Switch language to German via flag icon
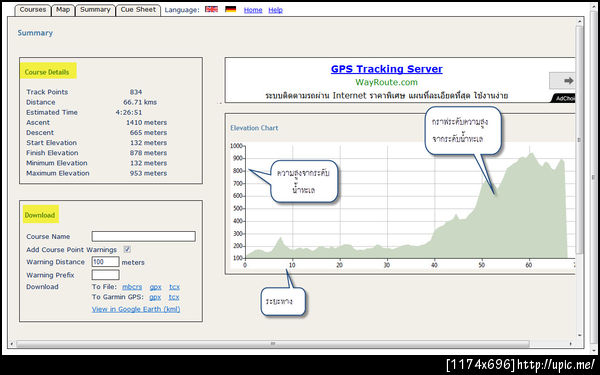Viewport: 600px width, 375px height. 230,9
